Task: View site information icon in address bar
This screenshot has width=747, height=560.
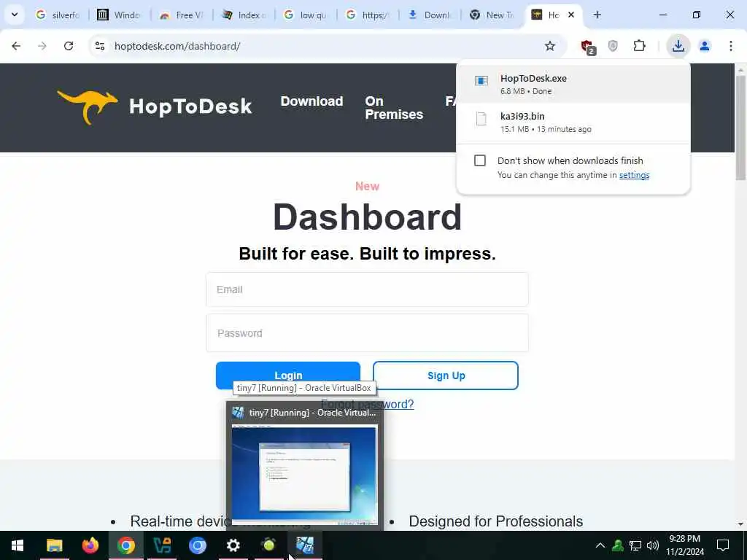Action: [x=100, y=46]
